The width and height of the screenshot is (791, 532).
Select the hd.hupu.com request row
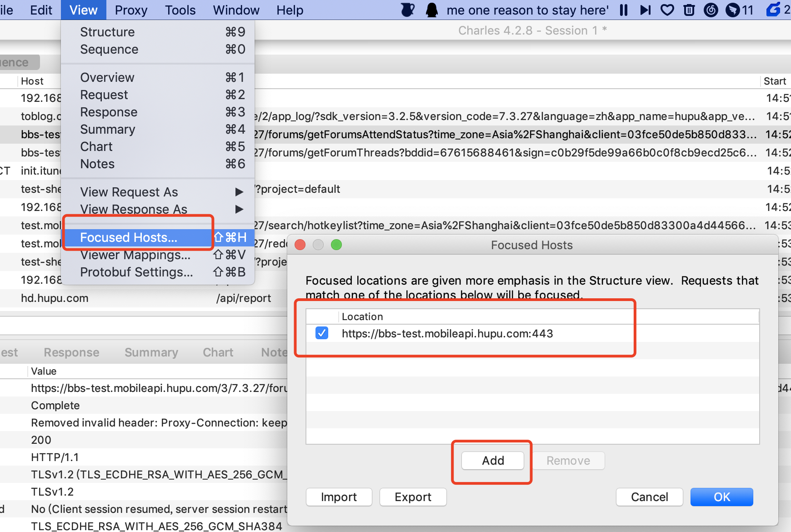coord(55,298)
